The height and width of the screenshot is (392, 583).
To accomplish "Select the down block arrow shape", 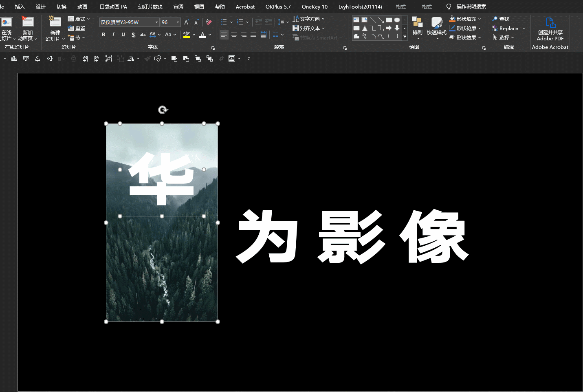I will click(x=397, y=28).
